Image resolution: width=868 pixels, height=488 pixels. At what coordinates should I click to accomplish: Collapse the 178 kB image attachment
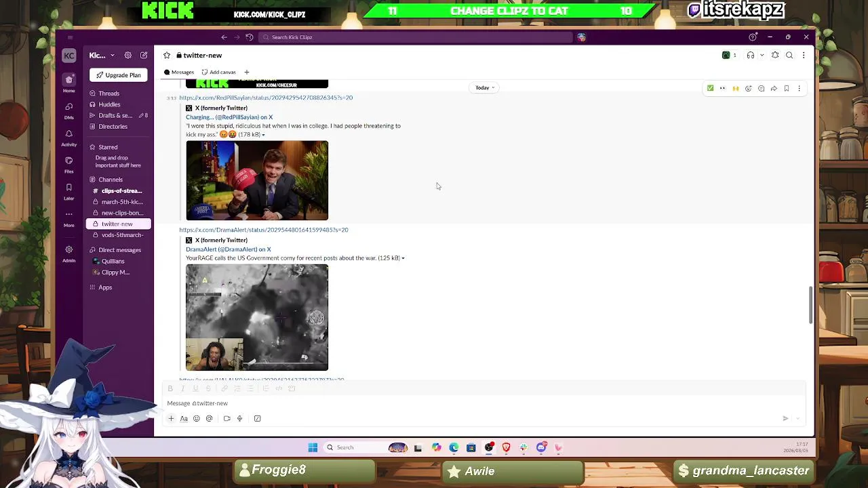point(263,135)
